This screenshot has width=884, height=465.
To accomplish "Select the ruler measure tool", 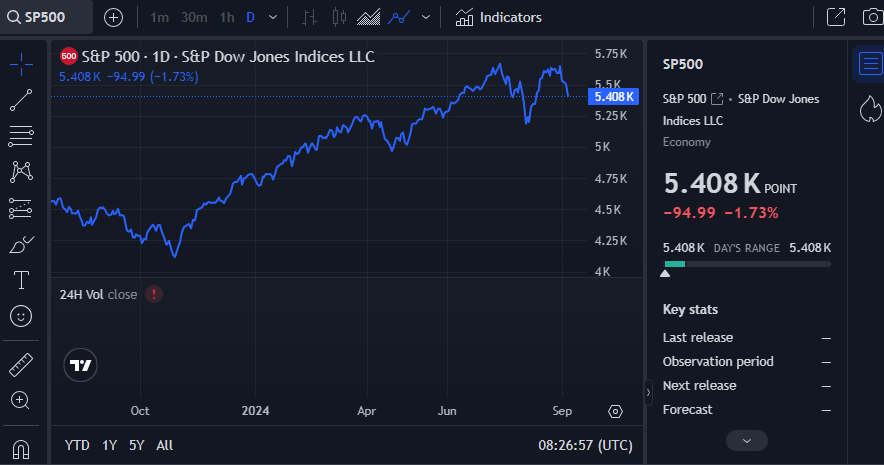I will (21, 365).
